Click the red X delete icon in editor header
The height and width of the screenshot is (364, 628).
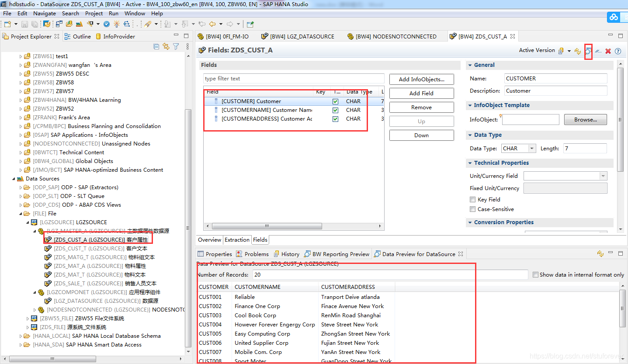(608, 51)
